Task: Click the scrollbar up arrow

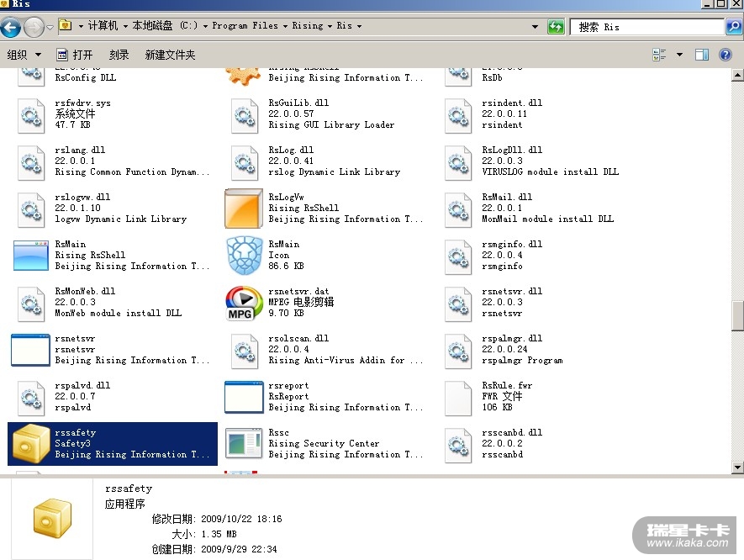Action: [737, 75]
